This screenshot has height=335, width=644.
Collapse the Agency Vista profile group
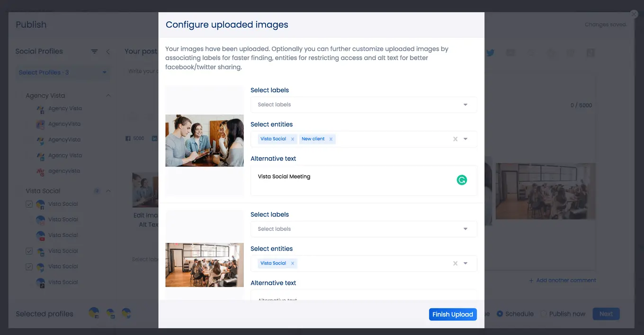108,95
